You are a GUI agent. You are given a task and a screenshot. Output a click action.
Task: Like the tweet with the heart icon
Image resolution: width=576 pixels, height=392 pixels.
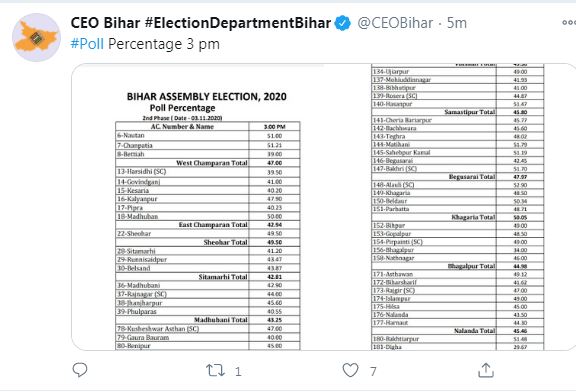click(350, 370)
